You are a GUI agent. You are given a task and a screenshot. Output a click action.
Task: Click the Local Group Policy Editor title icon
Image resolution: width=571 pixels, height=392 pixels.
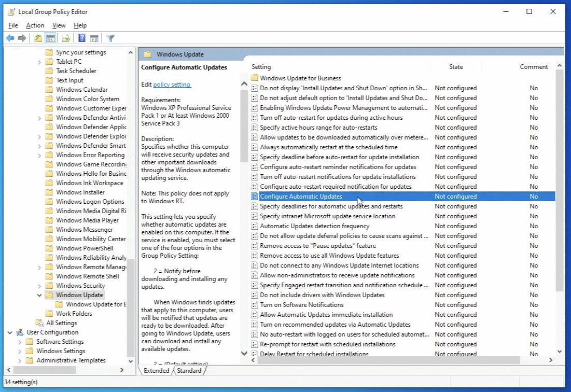(11, 11)
